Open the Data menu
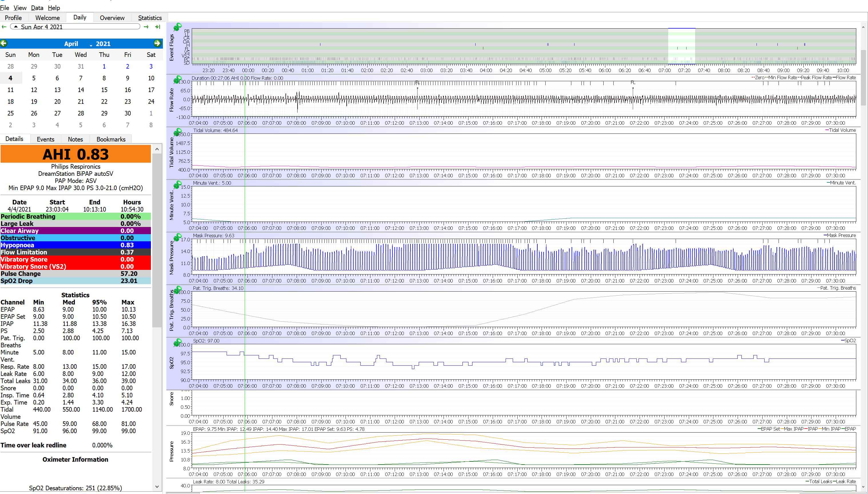 tap(37, 8)
